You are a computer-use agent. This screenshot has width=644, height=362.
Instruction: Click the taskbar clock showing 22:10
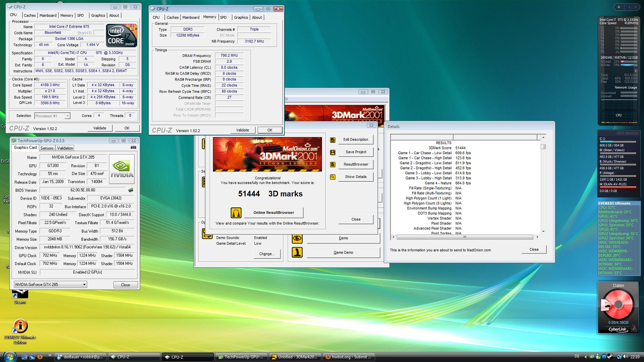click(634, 357)
